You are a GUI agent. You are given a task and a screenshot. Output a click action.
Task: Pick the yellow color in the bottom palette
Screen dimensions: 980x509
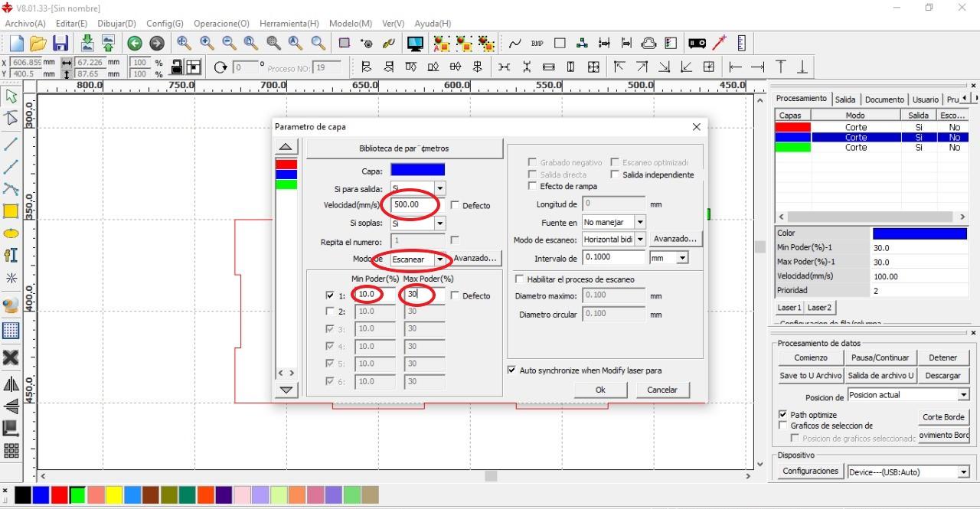(114, 495)
